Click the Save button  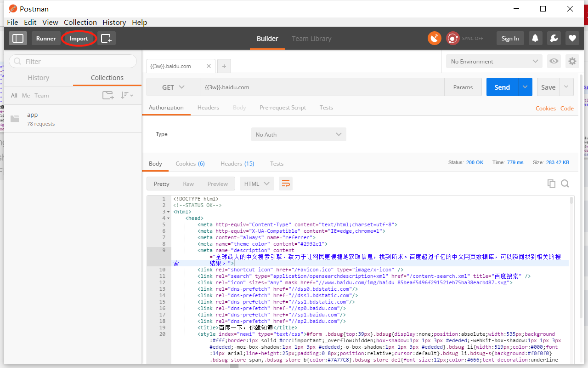coord(548,87)
